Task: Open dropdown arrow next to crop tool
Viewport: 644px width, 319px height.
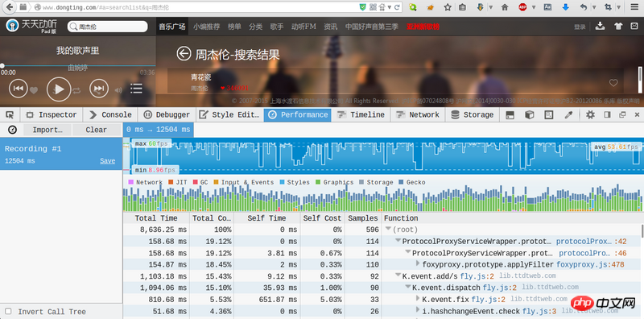Action: [619, 7]
